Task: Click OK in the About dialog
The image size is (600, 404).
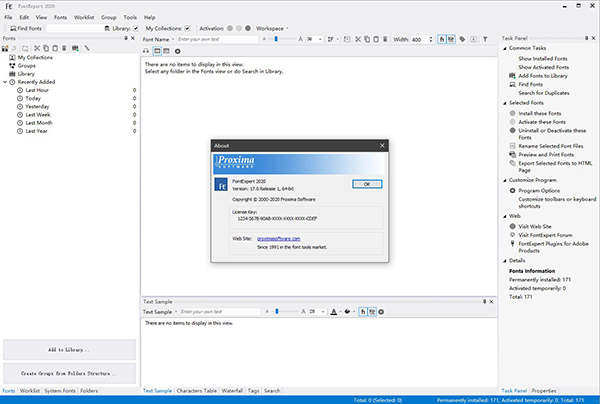Action: pos(367,184)
